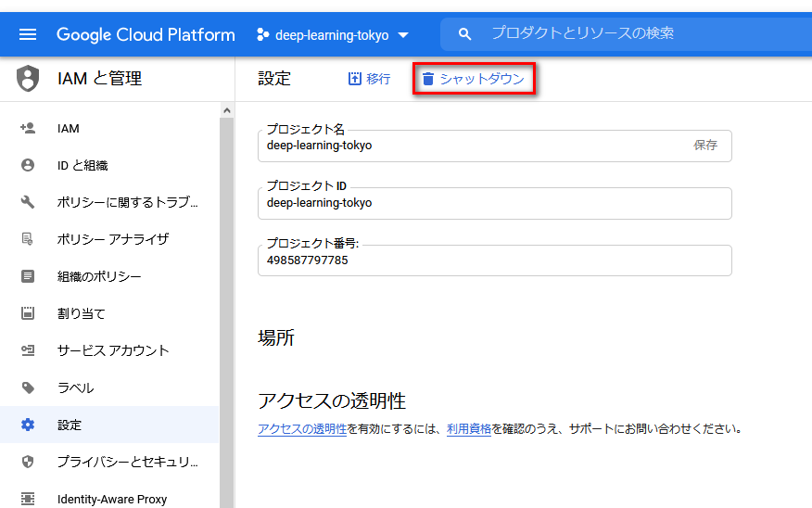This screenshot has width=812, height=508.
Task: Open ID と組織 in sidebar
Action: [109, 165]
